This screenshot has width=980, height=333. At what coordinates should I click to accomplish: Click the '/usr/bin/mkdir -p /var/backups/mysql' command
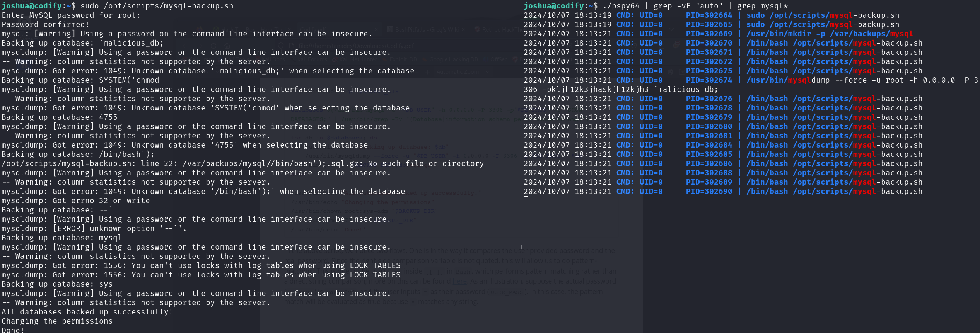point(830,34)
